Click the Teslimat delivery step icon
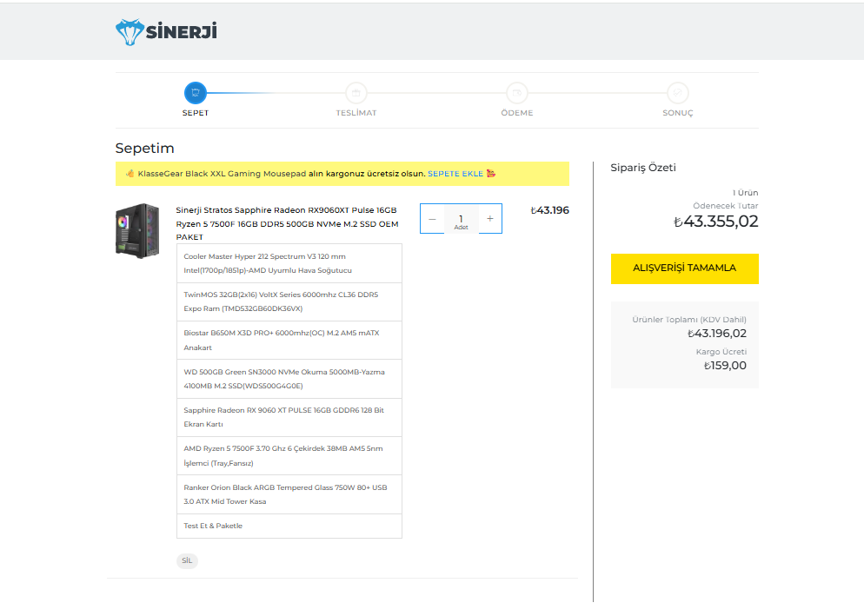864x616 pixels. click(356, 93)
